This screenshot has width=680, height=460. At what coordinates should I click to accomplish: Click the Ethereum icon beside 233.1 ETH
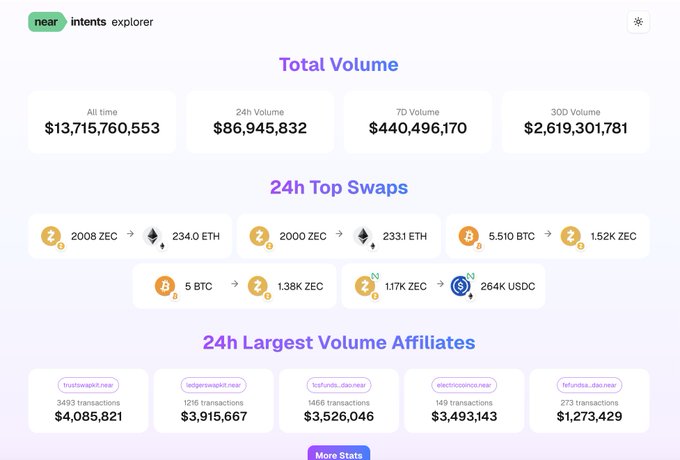364,236
